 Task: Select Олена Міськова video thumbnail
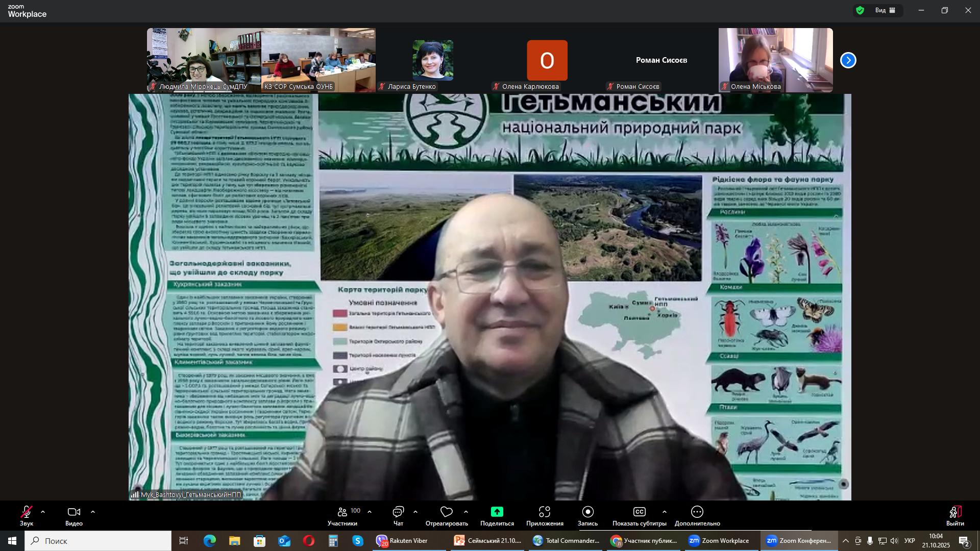point(775,60)
